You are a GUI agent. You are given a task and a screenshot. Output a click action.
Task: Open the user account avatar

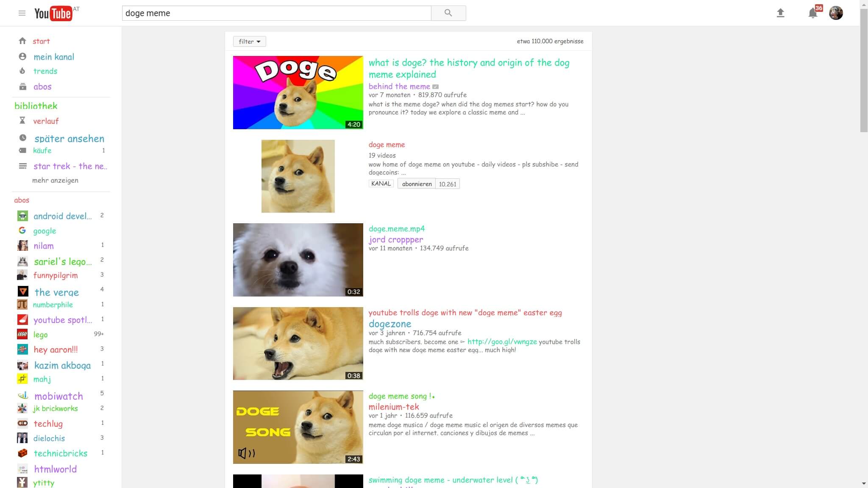(836, 13)
